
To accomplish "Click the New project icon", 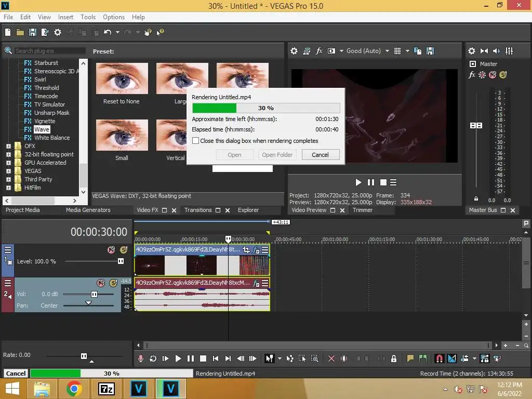I will click(8, 32).
